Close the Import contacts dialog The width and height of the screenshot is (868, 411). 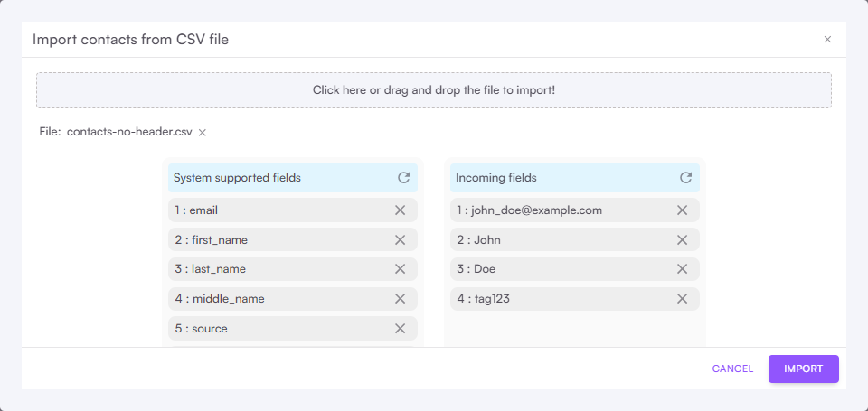pos(827,40)
